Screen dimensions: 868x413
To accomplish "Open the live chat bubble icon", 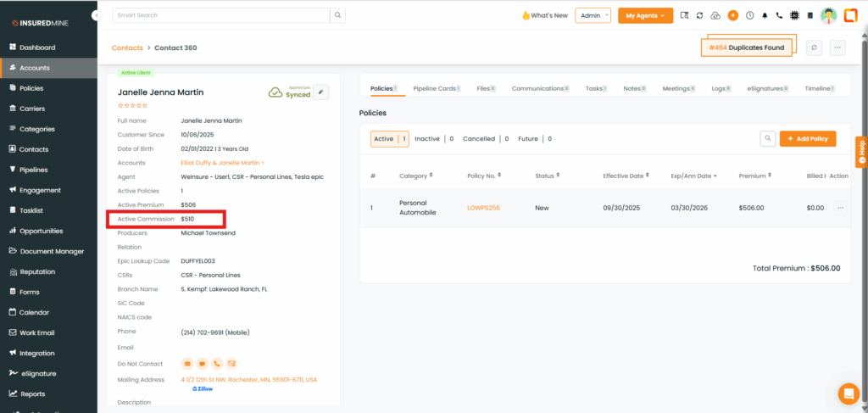I will tap(848, 393).
